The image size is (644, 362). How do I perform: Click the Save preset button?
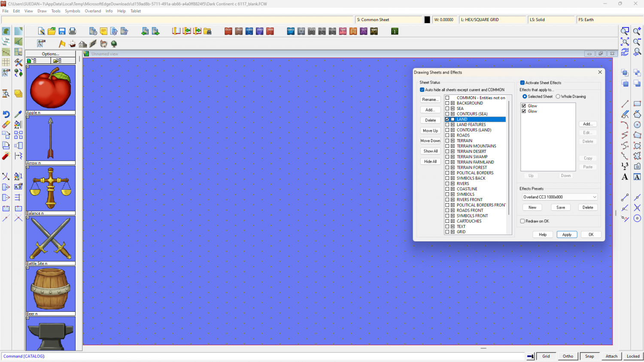(x=561, y=207)
